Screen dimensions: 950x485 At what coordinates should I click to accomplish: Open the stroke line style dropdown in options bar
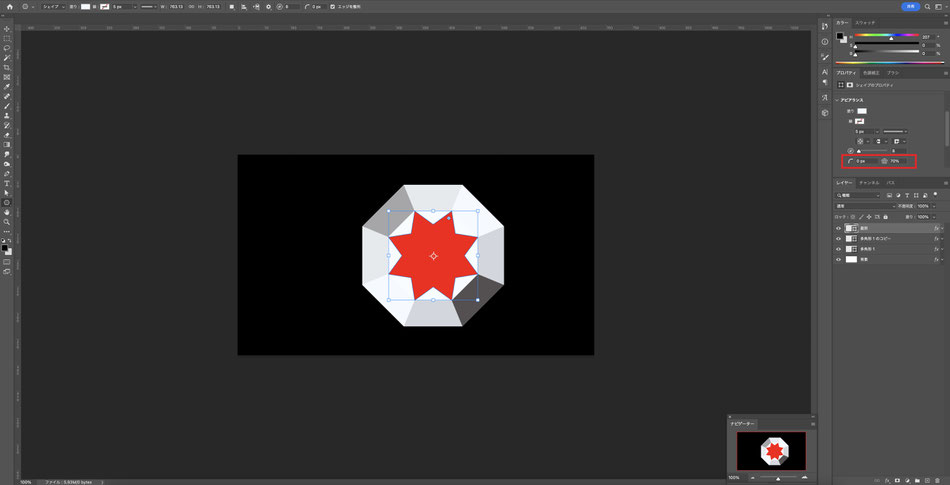150,7
